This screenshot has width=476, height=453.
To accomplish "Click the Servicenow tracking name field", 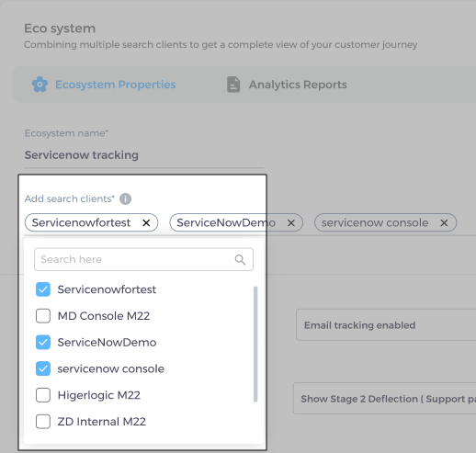I will tap(143, 155).
